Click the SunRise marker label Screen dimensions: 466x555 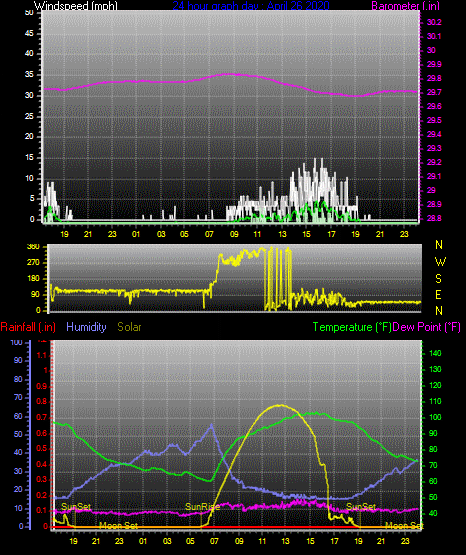(x=202, y=507)
